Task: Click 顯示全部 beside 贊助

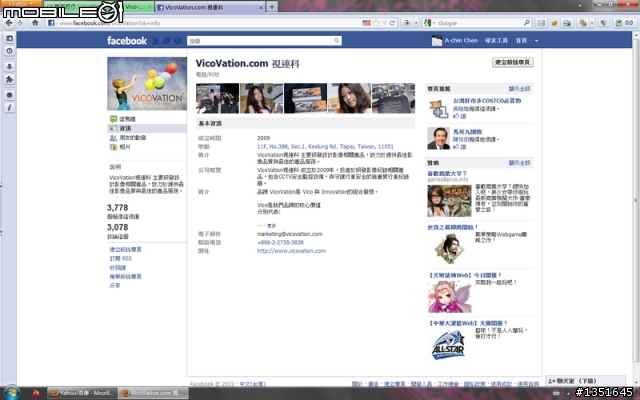Action: pos(519,163)
